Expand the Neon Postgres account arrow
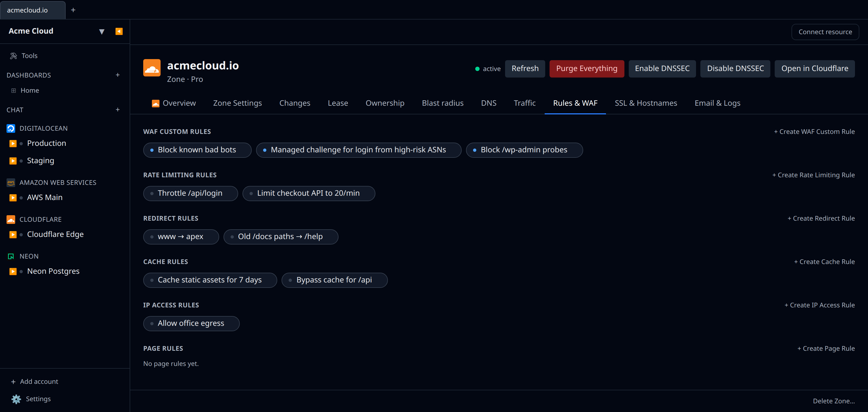 point(13,271)
